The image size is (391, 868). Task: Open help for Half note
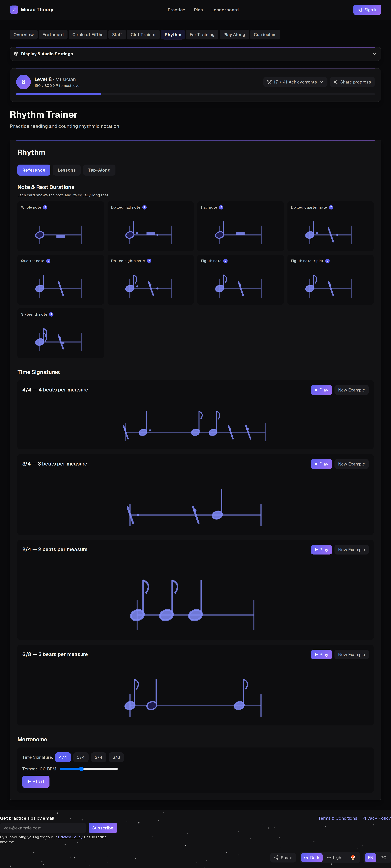click(221, 207)
